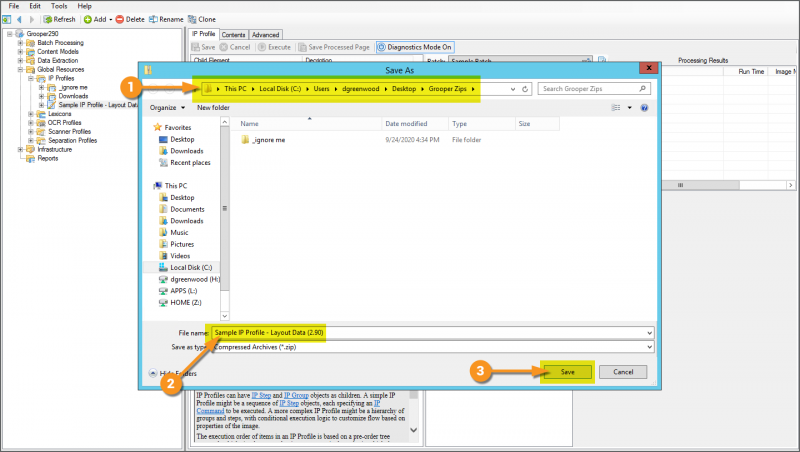Click the IP Group hyperlink
800x452 pixels.
[296, 395]
